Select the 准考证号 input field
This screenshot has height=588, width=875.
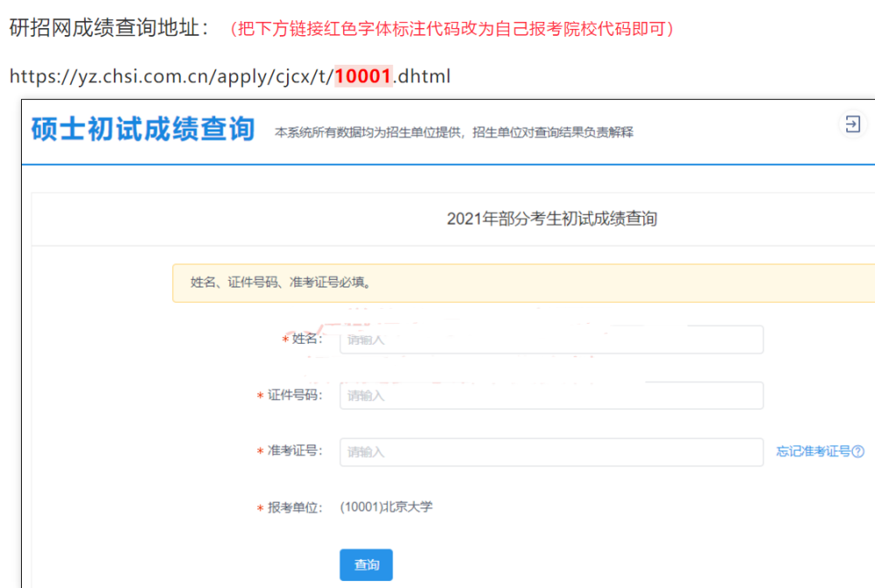point(551,452)
